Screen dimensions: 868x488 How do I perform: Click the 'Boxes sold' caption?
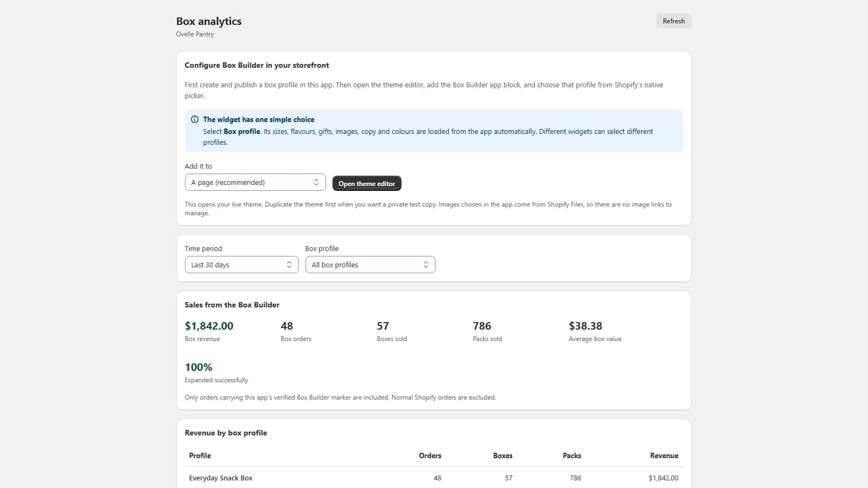pos(392,339)
